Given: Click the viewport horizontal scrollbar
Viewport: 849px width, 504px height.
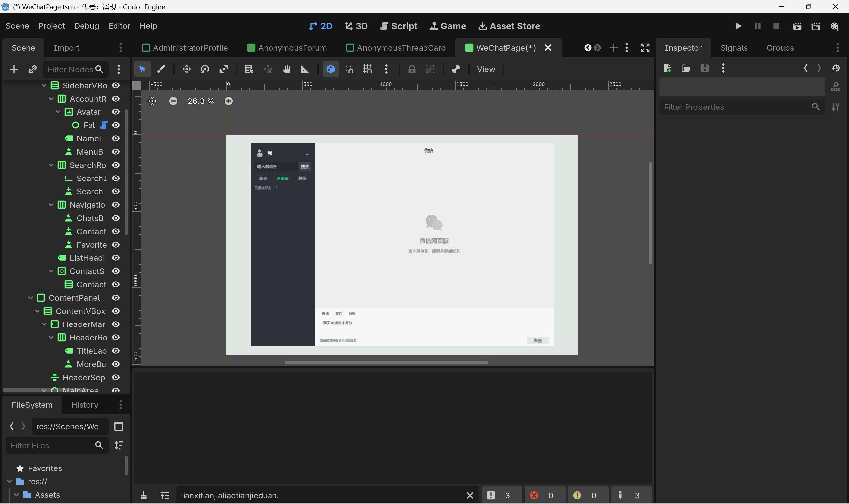Looking at the screenshot, I should [386, 362].
